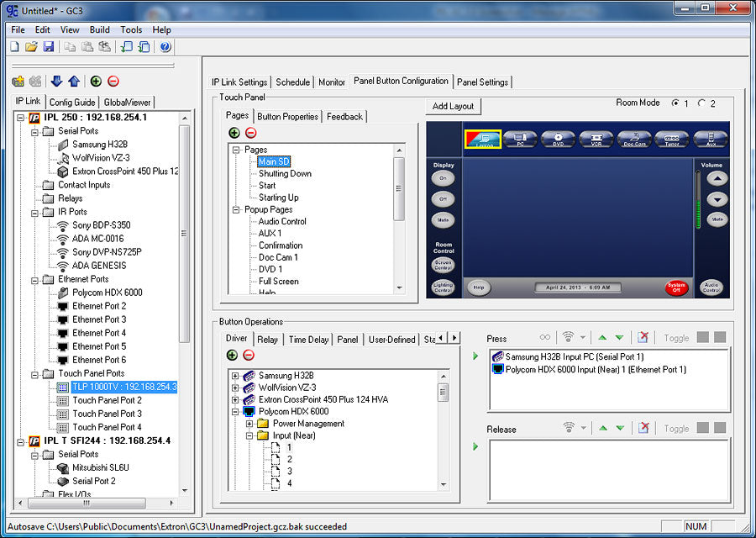Select Room Mode 2 radio button
756x538 pixels.
(701, 103)
